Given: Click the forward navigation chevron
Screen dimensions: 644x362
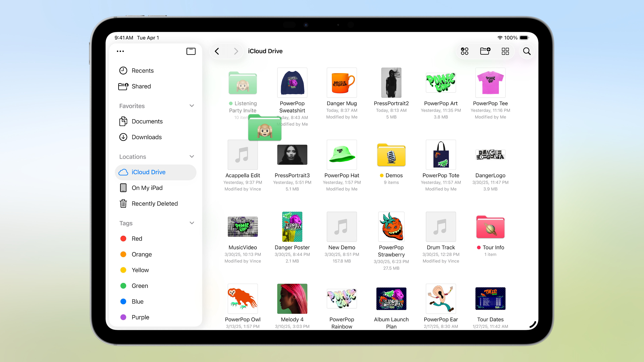Looking at the screenshot, I should pos(236,51).
